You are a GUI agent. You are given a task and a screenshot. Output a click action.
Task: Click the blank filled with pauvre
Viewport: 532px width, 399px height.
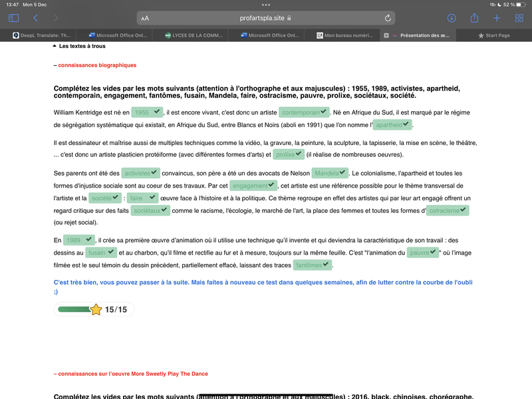coord(423,253)
